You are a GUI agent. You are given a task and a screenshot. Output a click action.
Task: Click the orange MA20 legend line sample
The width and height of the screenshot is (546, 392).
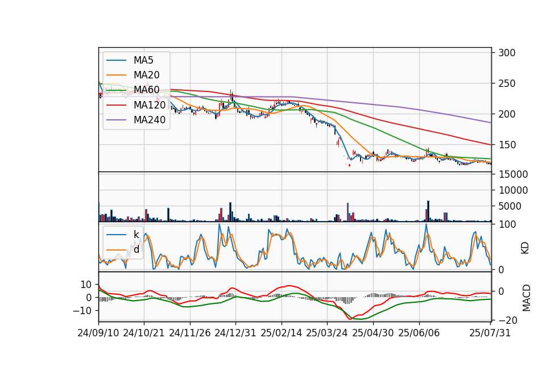[x=116, y=75]
